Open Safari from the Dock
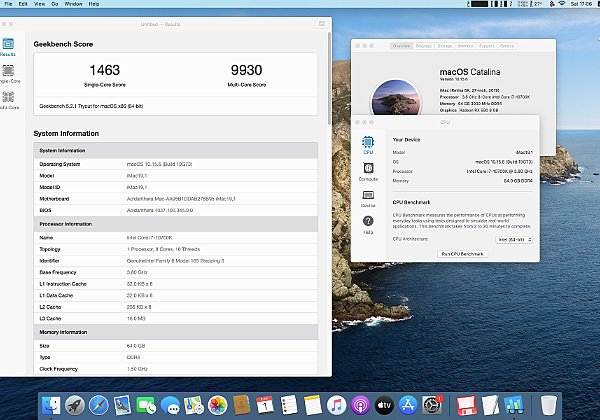The image size is (600, 420). point(98,405)
